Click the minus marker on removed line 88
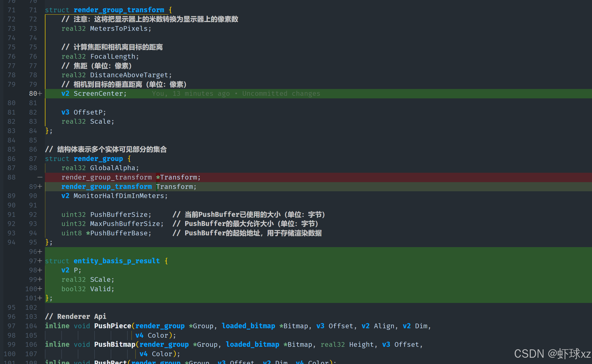The width and height of the screenshot is (592, 364). pyautogui.click(x=40, y=177)
